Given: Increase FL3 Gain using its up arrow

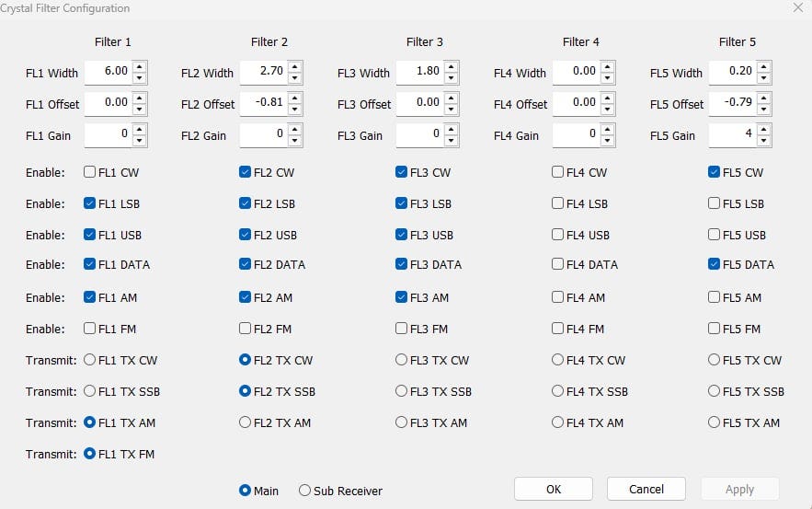Looking at the screenshot, I should click(x=451, y=130).
